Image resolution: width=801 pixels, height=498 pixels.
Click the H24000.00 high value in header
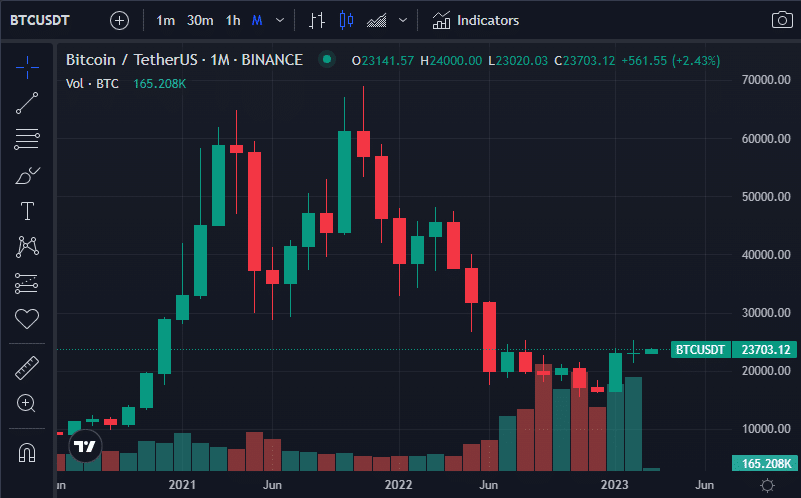[451, 61]
